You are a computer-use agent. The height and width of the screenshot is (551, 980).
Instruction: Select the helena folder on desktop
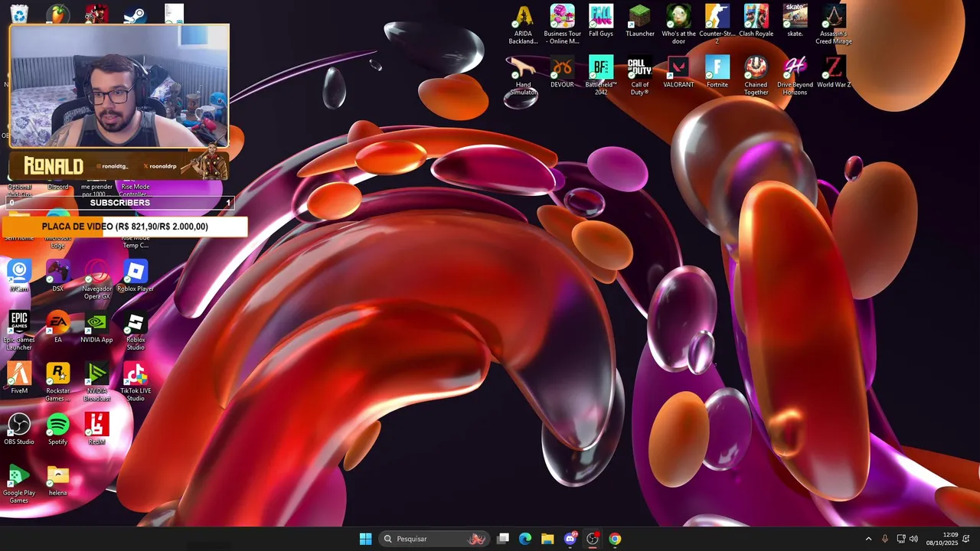(58, 480)
